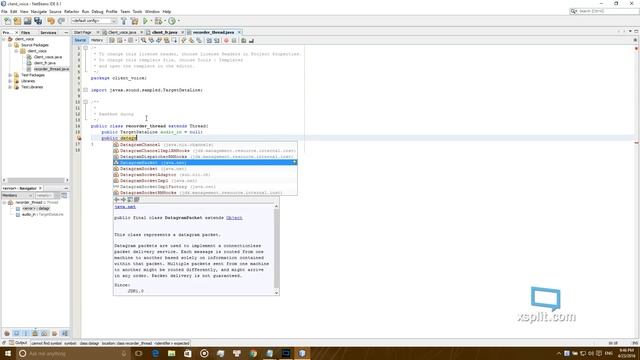Switch to the client_fr.java editor tab
Viewport: 640px width, 360px height.
(x=164, y=32)
